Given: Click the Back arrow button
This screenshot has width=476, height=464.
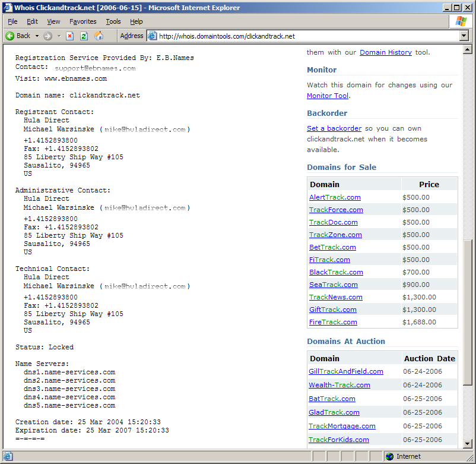Looking at the screenshot, I should click(x=18, y=36).
